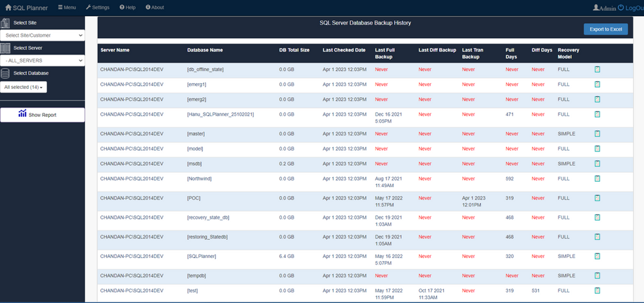
Task: Click the Export to Excel button
Action: pyautogui.click(x=605, y=29)
